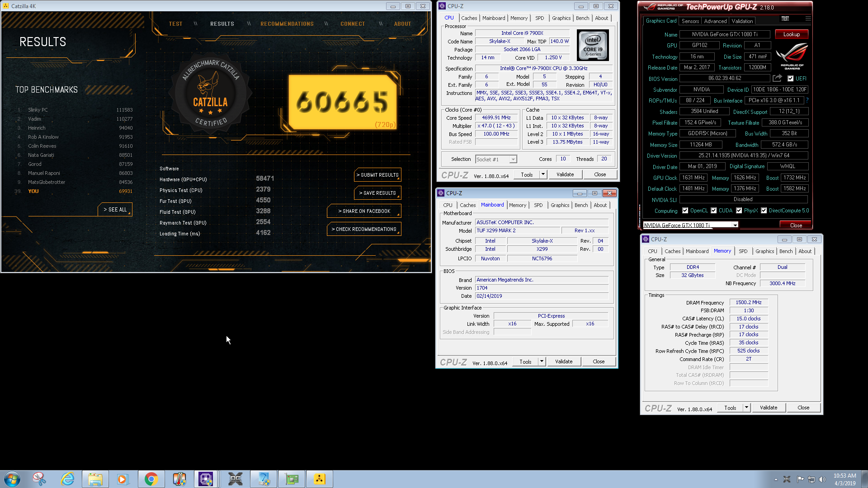
Task: Toggle the CUDA checkbox
Action: (x=714, y=211)
